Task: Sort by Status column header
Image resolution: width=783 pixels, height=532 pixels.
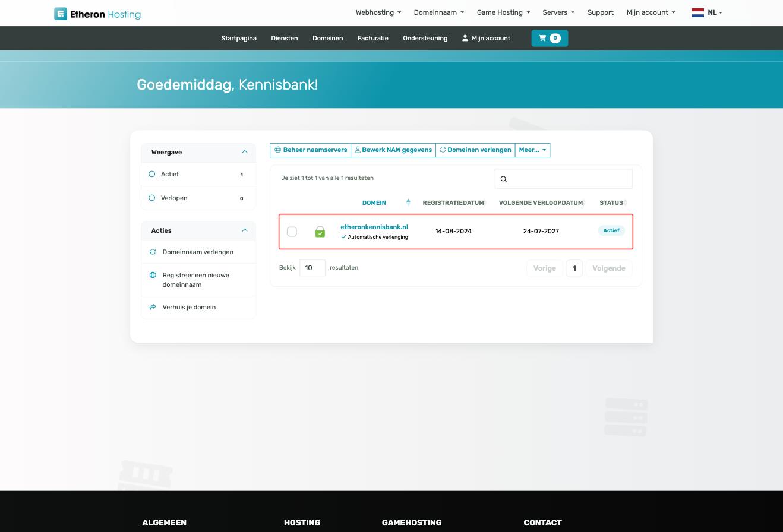Action: pos(611,202)
